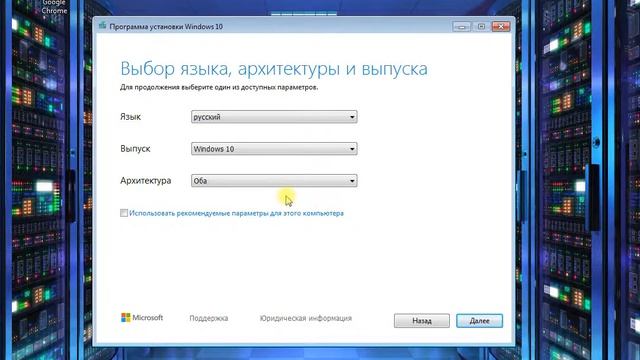This screenshot has width=640, height=360.
Task: Click the Архитектура label
Action: [145, 180]
